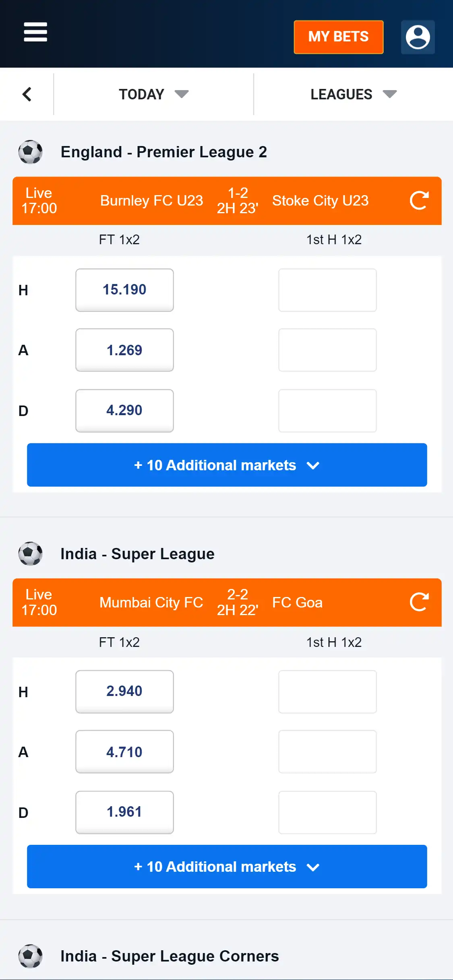Screen dimensions: 453x980
Task: Open the LEAGUES filter dropdown
Action: pyautogui.click(x=353, y=94)
